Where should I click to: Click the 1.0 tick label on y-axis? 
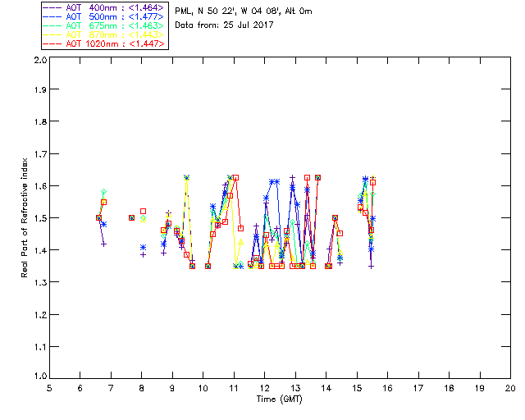click(x=39, y=377)
